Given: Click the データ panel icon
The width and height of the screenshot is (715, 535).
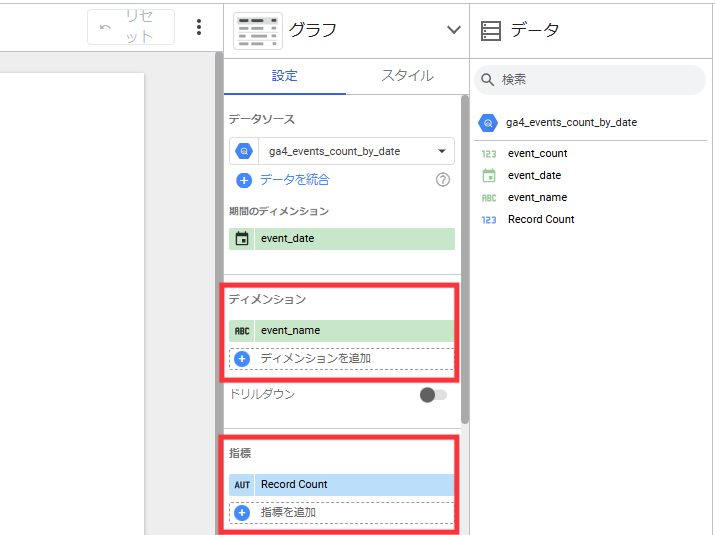Looking at the screenshot, I should pos(491,31).
